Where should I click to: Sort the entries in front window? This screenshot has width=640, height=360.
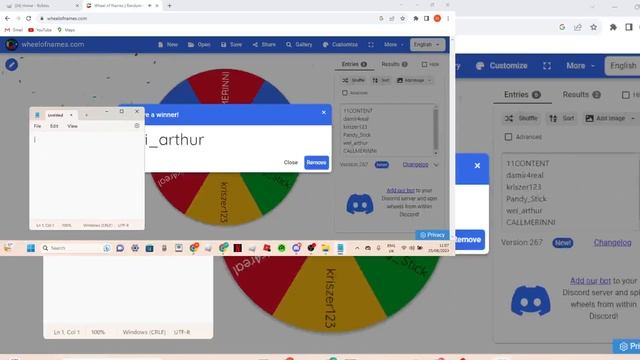(x=381, y=80)
